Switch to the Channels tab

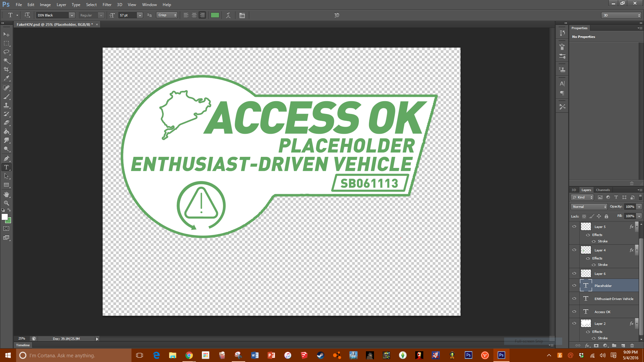pos(603,190)
